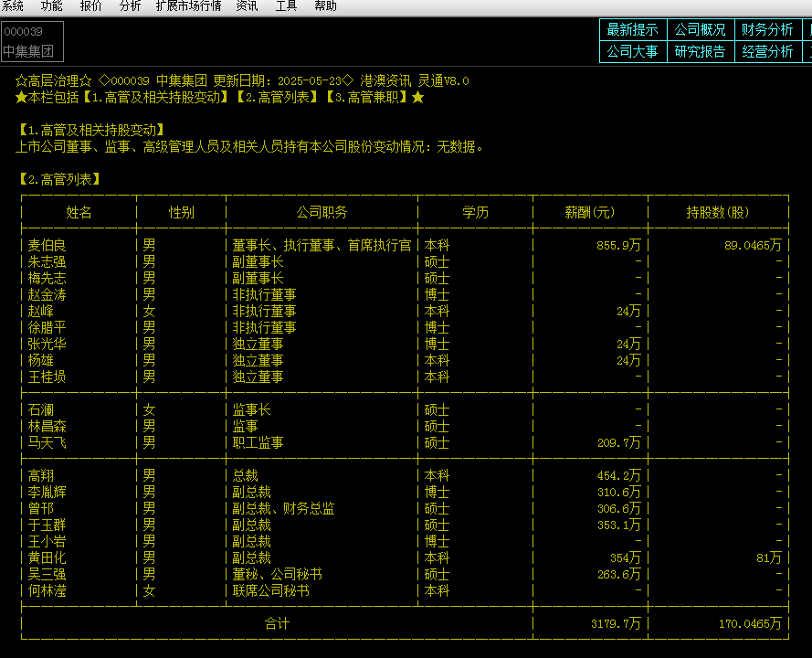This screenshot has height=658, width=812.
Task: Click the 薪酬(元) column header
Action: 590,212
